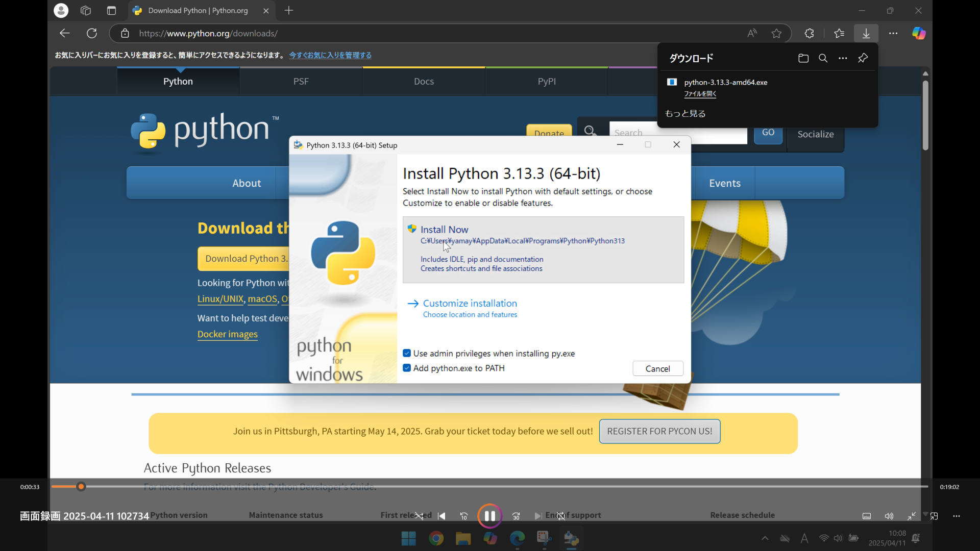Image resolution: width=980 pixels, height=551 pixels.
Task: Open the browser profile icon
Action: 61,10
